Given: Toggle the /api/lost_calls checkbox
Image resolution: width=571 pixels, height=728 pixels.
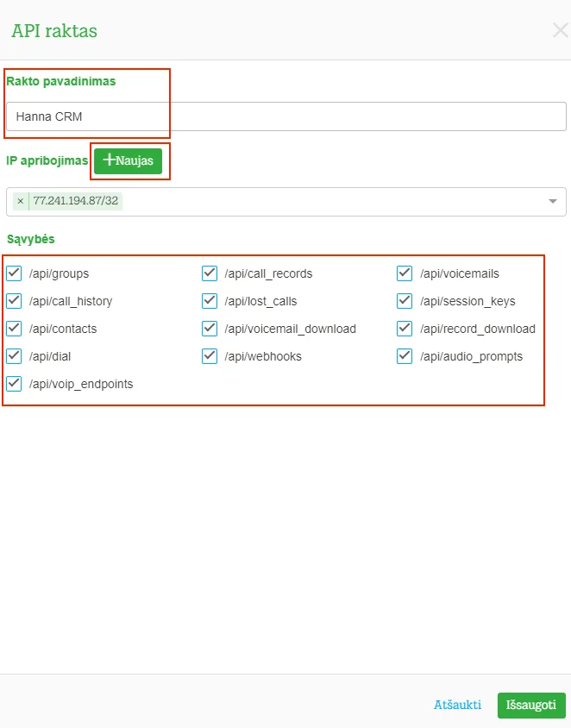Looking at the screenshot, I should point(210,301).
